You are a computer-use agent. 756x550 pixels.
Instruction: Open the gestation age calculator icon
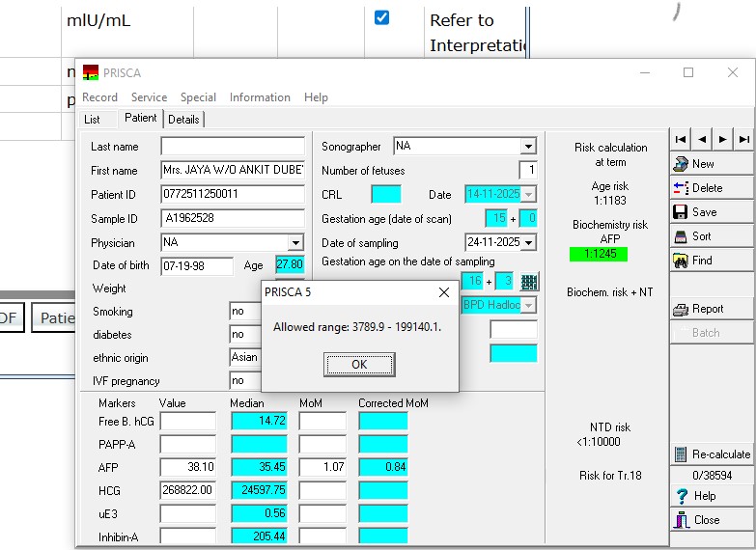529,282
